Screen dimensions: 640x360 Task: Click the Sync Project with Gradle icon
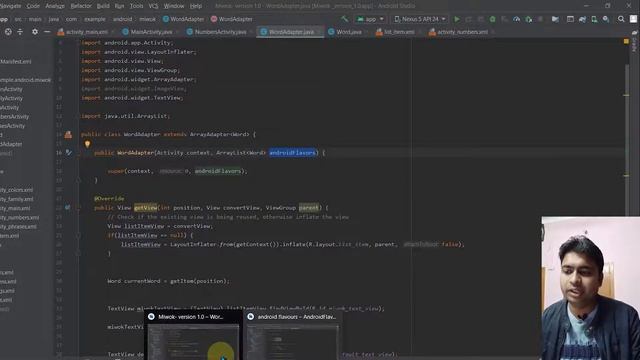click(x=582, y=19)
